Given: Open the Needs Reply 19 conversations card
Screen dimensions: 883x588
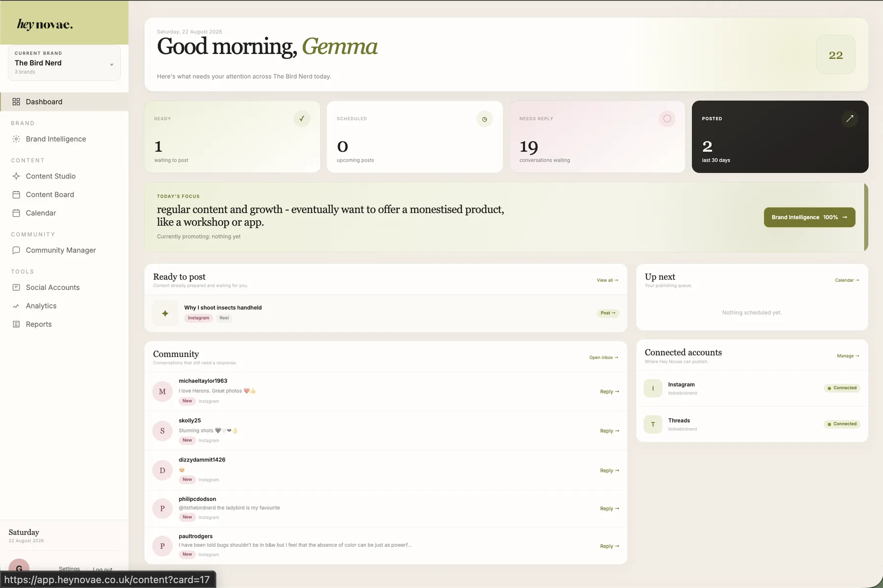Looking at the screenshot, I should [597, 137].
